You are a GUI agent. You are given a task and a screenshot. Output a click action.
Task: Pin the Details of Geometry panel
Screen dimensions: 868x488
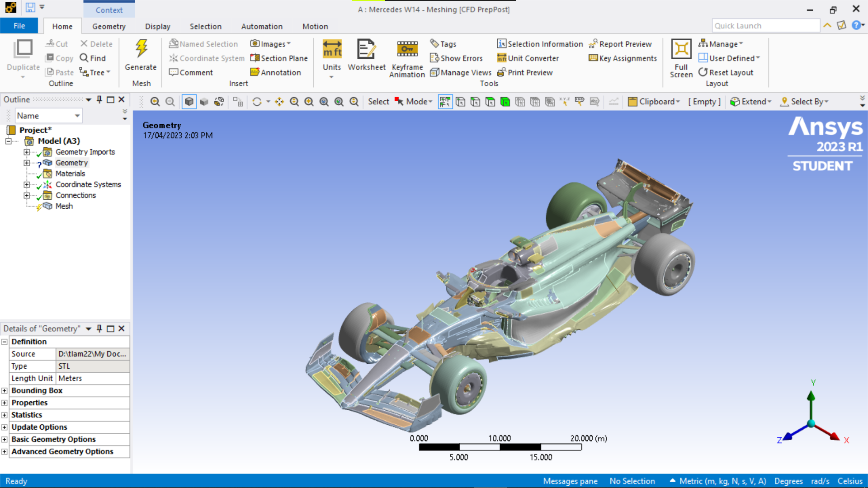coord(99,328)
